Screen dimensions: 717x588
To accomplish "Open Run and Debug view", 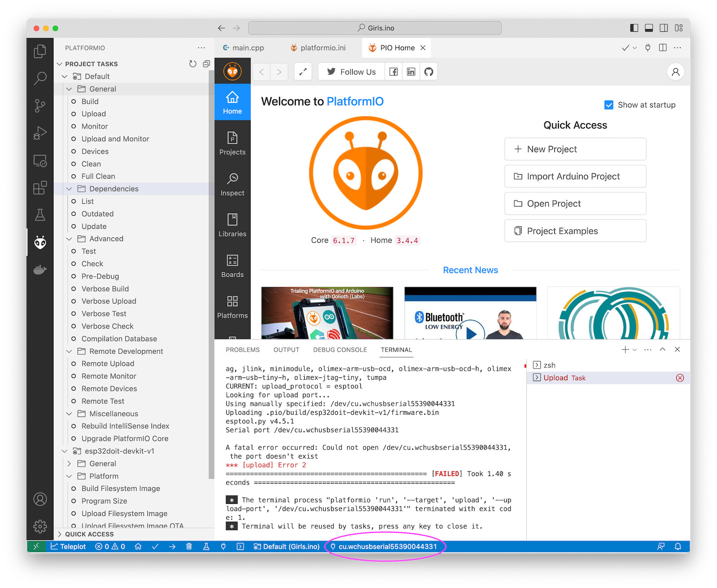I will coord(40,133).
